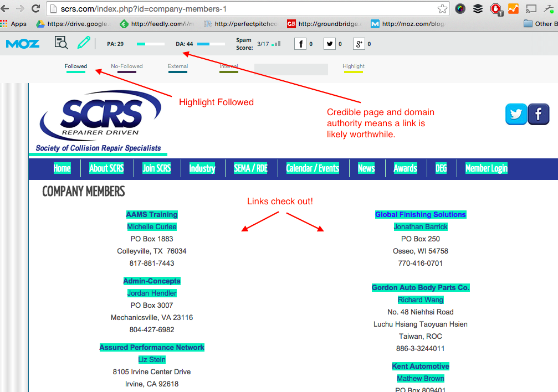Viewport: 558px width, 392px height.
Task: Click the Richard Wang contact link
Action: point(421,300)
